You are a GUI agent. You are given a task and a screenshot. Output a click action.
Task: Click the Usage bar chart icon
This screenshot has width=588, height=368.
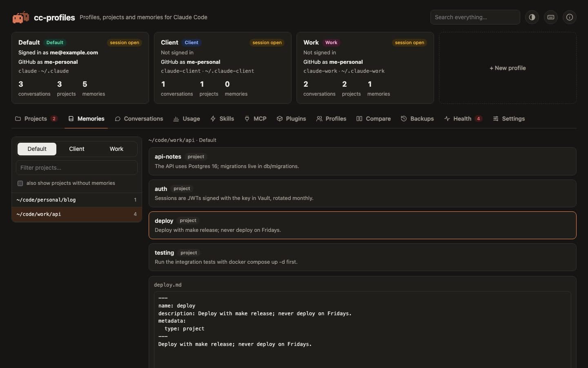coord(176,119)
